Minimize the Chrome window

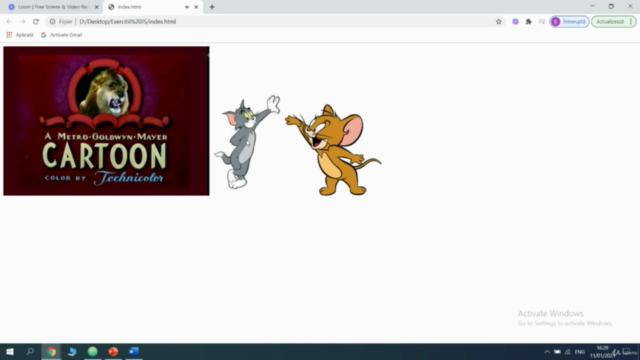(x=592, y=7)
